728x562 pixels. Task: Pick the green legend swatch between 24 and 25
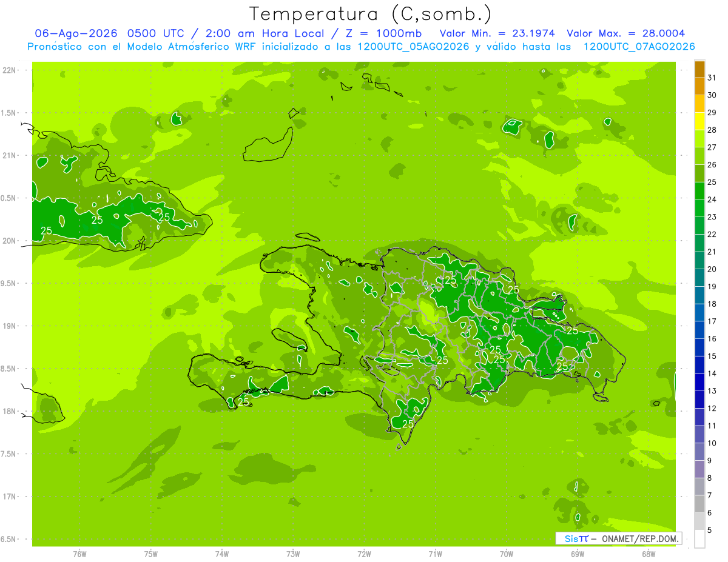pos(699,192)
